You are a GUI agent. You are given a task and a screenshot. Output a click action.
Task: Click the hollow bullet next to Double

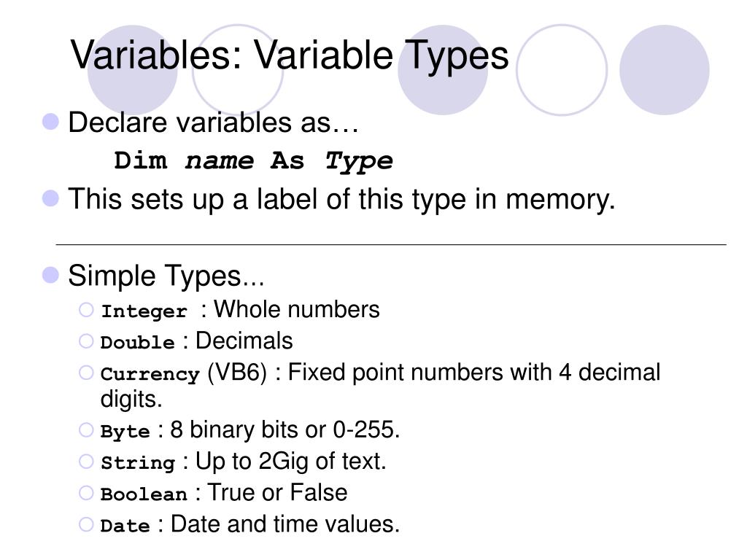pyautogui.click(x=86, y=341)
